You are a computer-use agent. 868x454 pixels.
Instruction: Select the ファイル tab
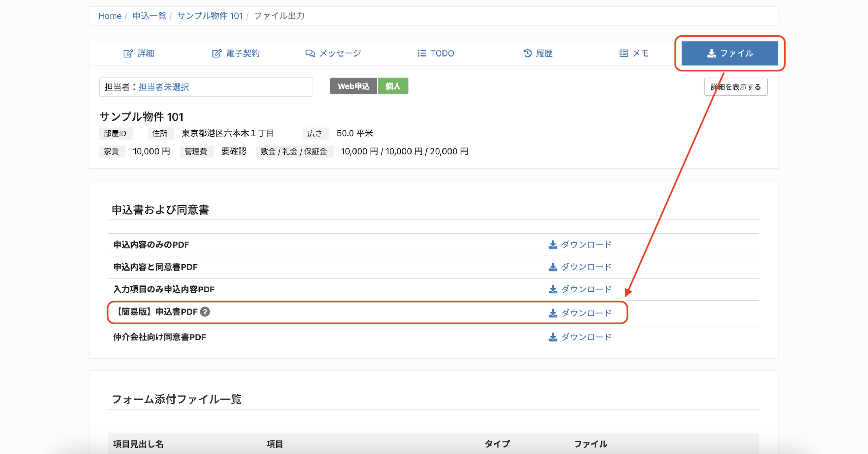pyautogui.click(x=729, y=53)
